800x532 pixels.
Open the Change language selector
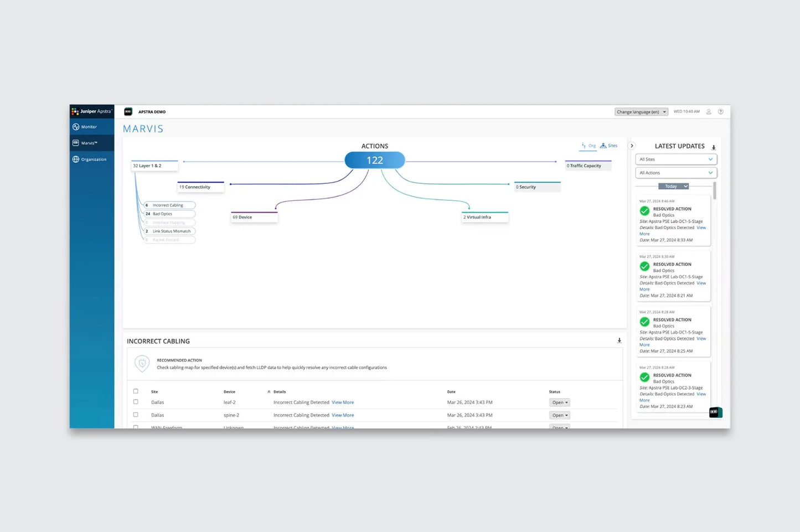(641, 111)
